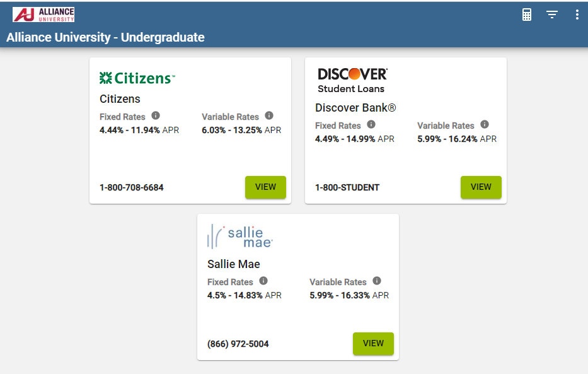Click info icon next to Citizens Variable Rates

269,115
